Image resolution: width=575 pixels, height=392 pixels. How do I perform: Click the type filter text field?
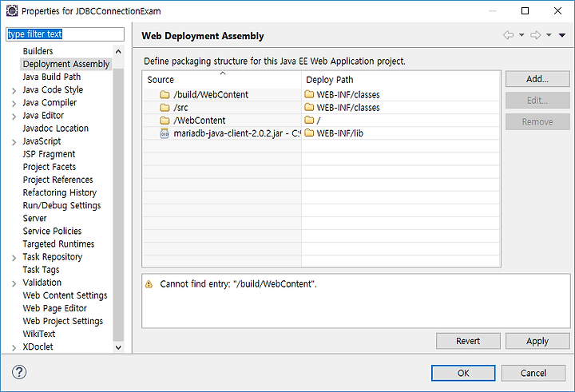[65, 34]
